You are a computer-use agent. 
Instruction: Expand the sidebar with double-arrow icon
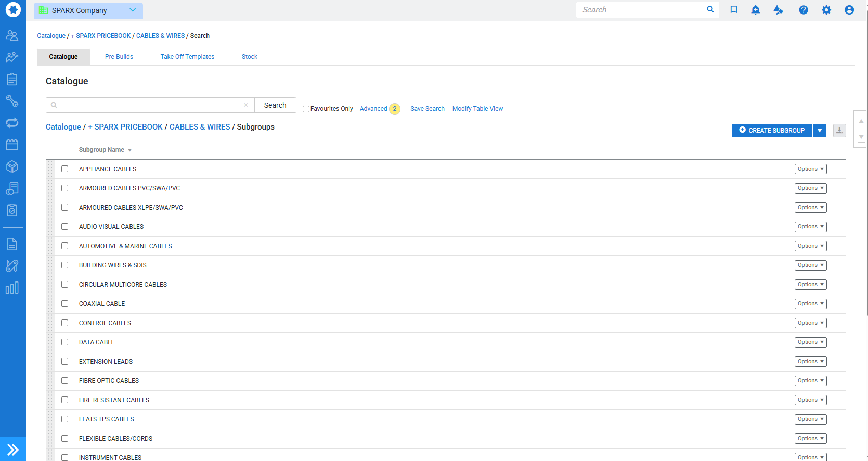[x=13, y=449]
